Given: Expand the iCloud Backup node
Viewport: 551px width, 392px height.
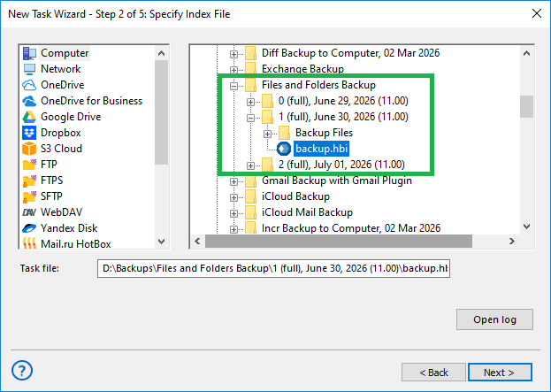Looking at the screenshot, I should pyautogui.click(x=233, y=197).
